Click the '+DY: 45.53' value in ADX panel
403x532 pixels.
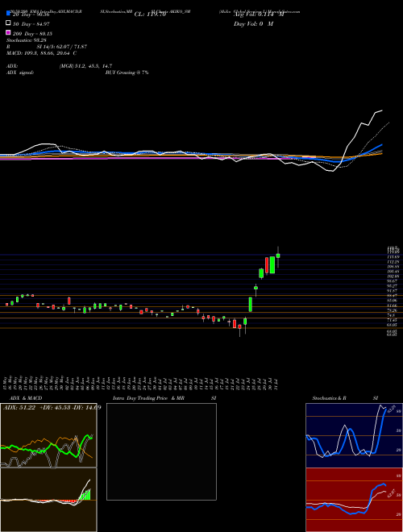(55, 408)
